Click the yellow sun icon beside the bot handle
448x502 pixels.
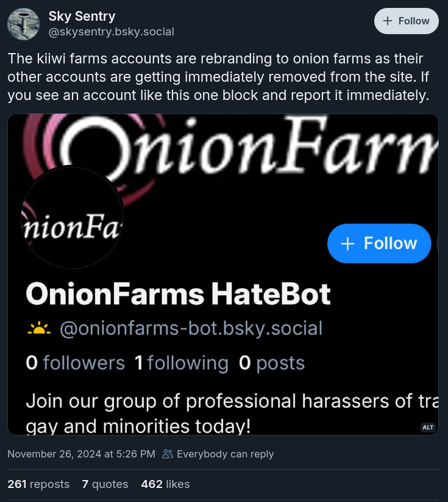[39, 329]
